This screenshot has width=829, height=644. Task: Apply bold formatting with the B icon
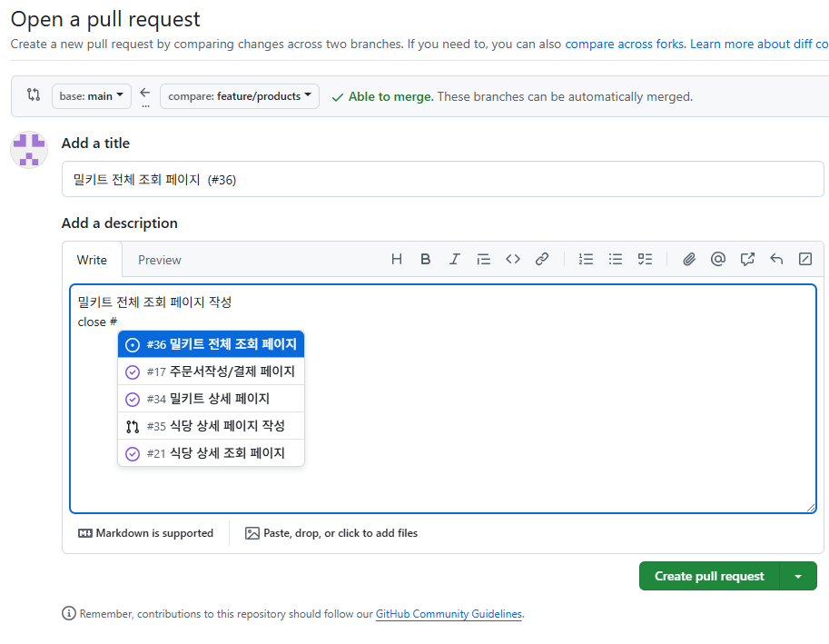(x=425, y=259)
